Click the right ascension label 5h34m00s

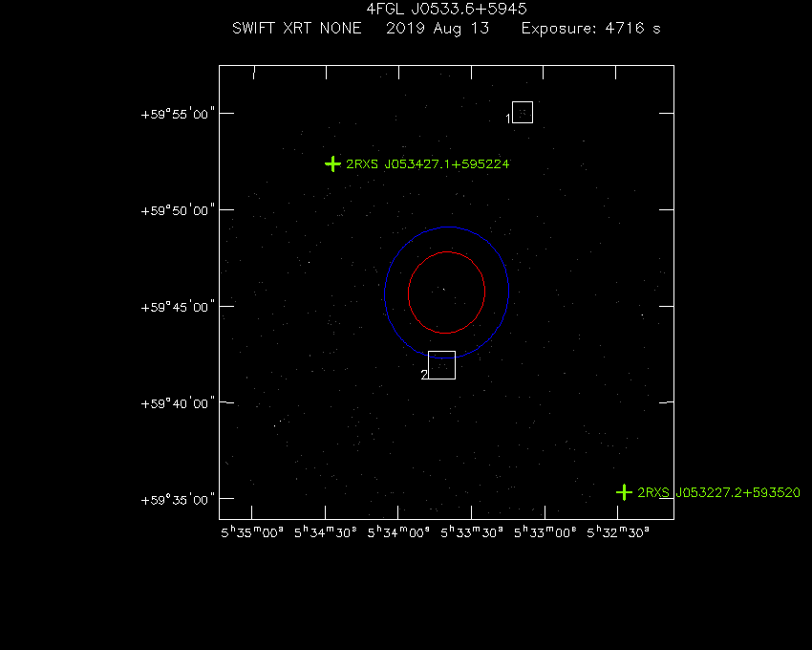[x=398, y=532]
